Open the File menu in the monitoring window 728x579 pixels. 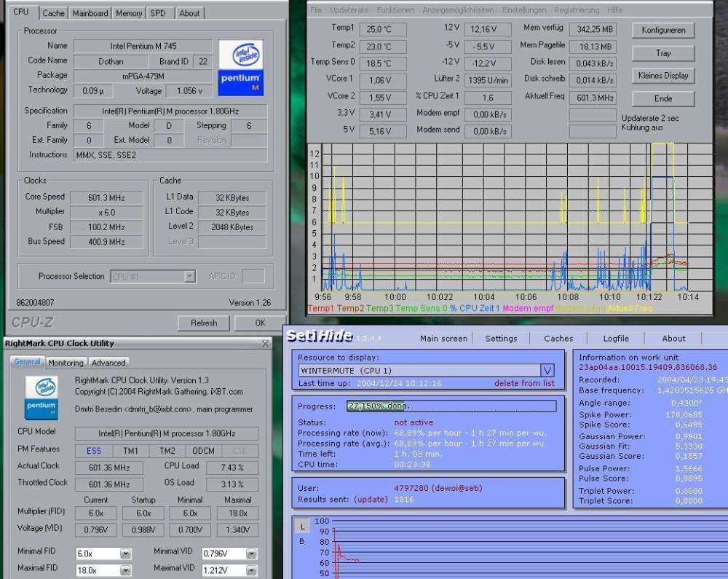click(x=316, y=9)
